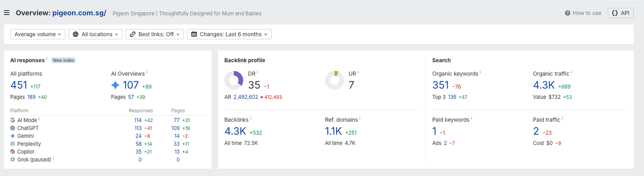
Task: Click the info icon next to AI responses
Action: point(47,59)
